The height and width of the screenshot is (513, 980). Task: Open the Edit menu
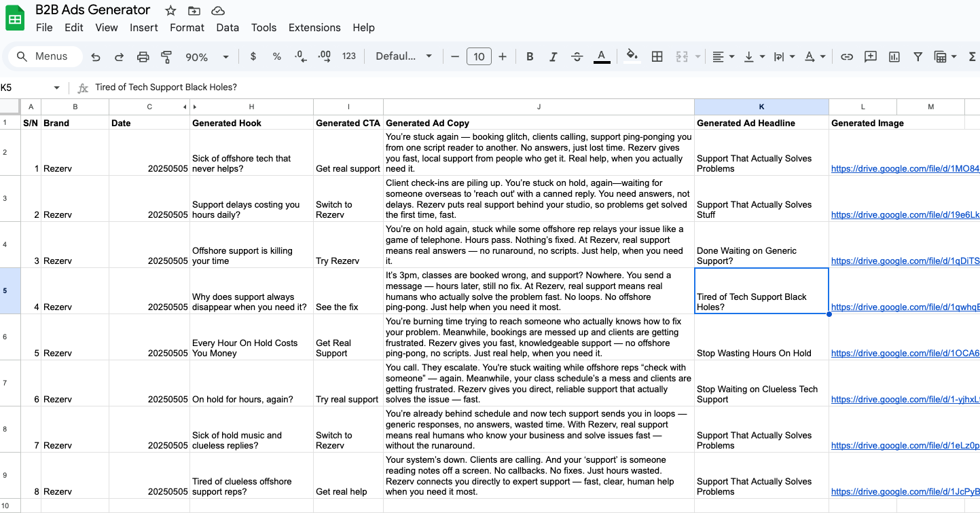74,28
